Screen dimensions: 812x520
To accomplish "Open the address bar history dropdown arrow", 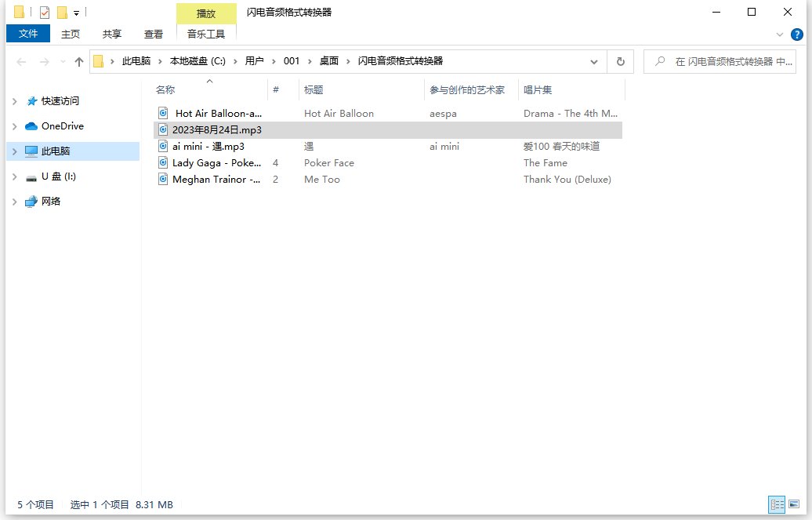I will (594, 60).
